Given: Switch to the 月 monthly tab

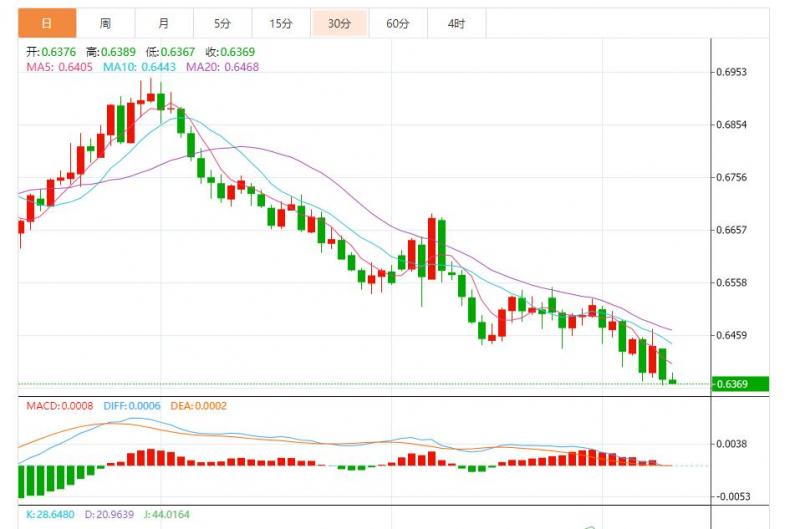Looking at the screenshot, I should (164, 23).
